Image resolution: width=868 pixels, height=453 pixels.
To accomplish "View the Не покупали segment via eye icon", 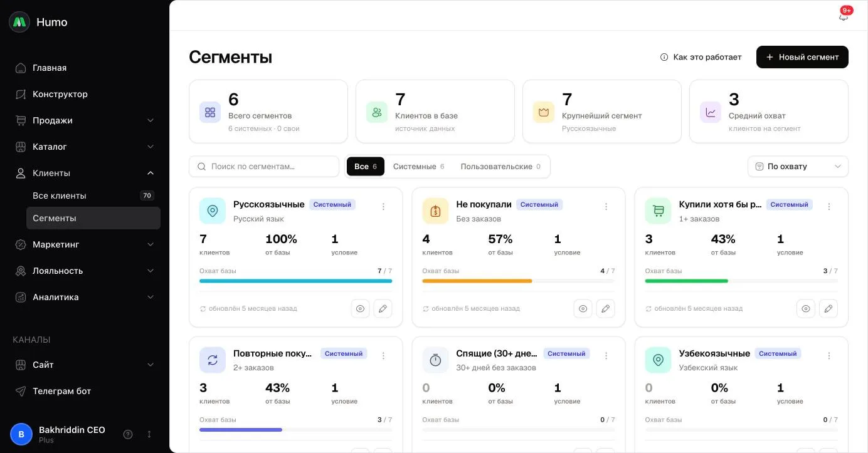I will pyautogui.click(x=583, y=308).
